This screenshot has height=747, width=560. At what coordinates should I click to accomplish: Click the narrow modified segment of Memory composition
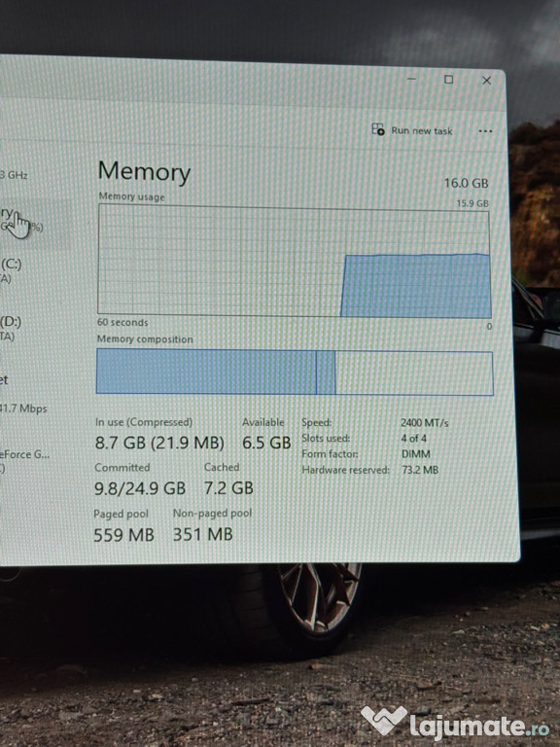pyautogui.click(x=326, y=373)
